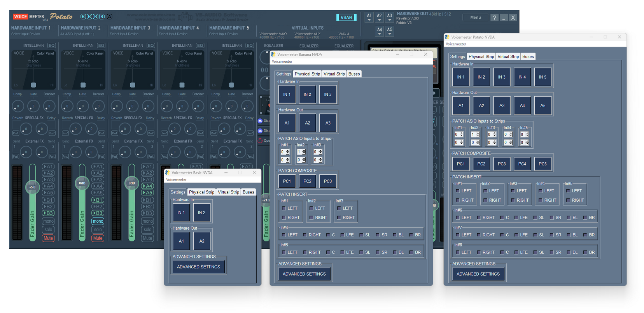Viewport: 644px width, 313px height.
Task: Open A3 hardware out device dropdown
Action: tap(389, 17)
